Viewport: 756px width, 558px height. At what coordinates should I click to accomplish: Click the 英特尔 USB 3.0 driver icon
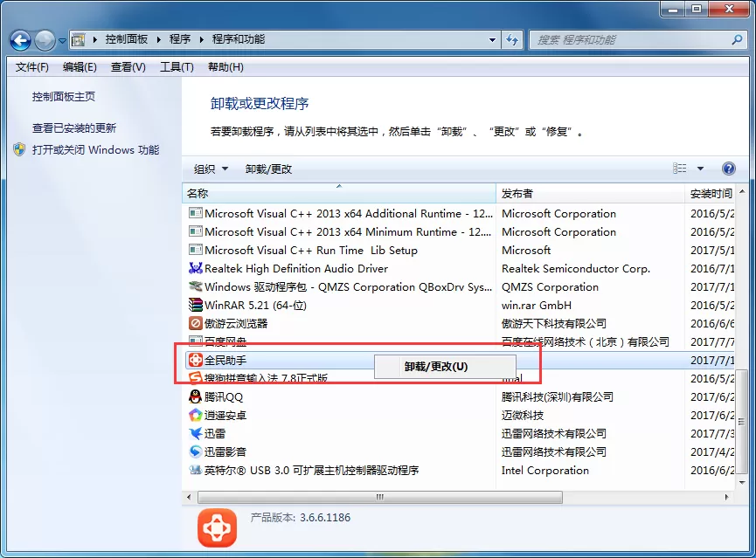click(195, 470)
